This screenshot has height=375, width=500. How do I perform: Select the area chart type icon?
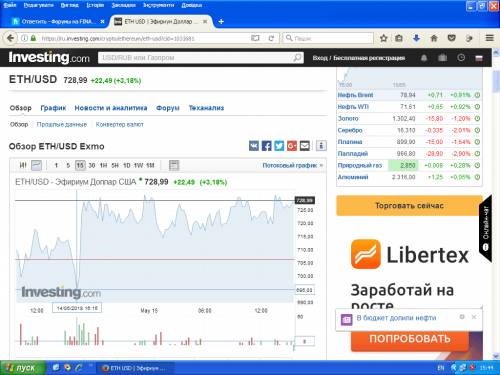tap(36, 165)
